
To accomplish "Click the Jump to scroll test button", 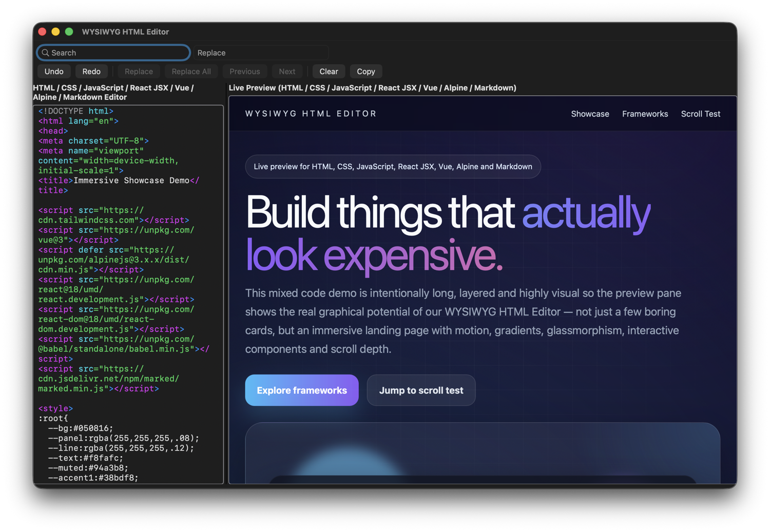I will tap(421, 390).
